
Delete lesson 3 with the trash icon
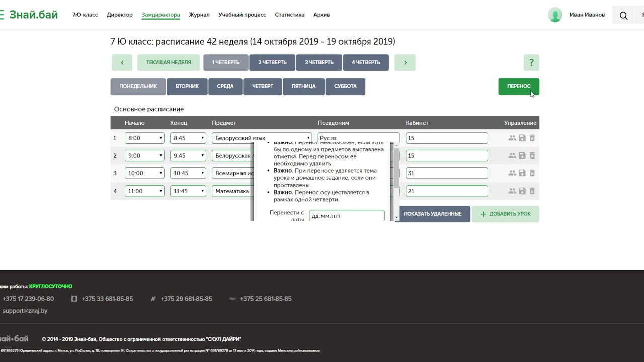(x=532, y=173)
